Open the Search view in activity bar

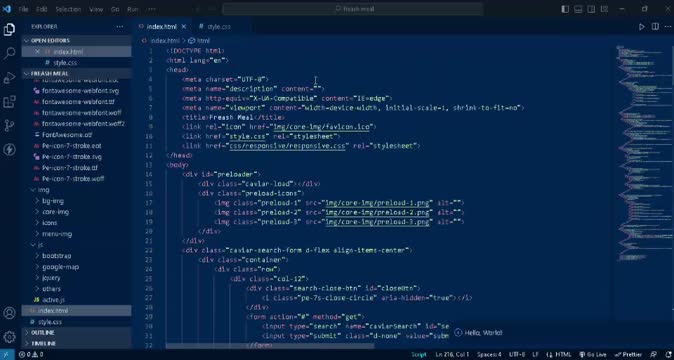point(9,53)
